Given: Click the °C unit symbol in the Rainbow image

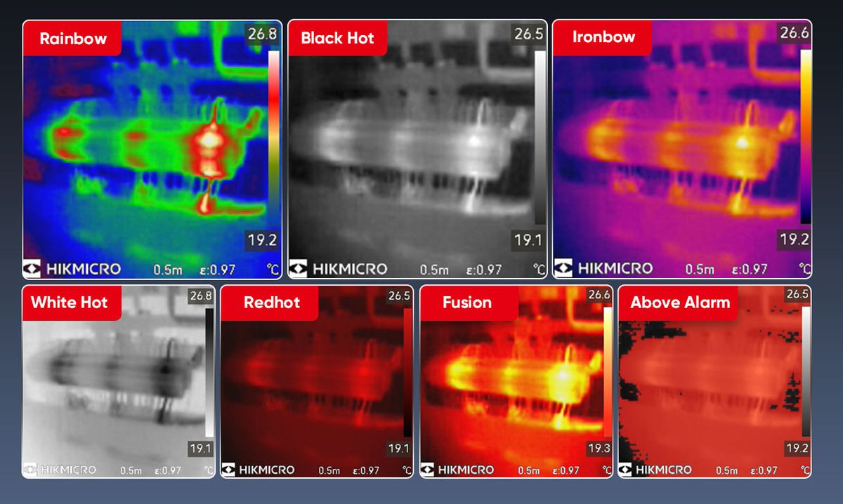Looking at the screenshot, I should click(x=273, y=269).
